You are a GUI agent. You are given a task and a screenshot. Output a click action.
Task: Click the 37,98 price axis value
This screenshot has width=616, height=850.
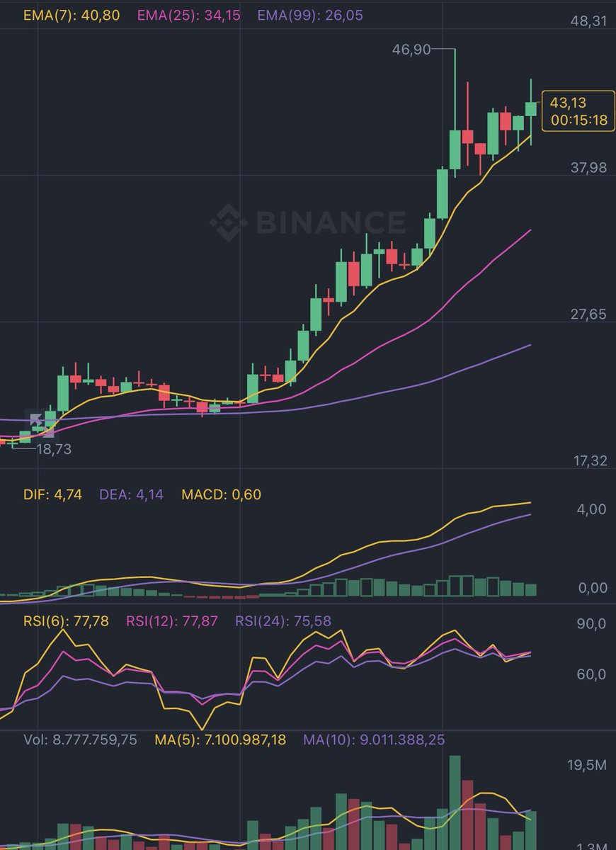(x=589, y=167)
